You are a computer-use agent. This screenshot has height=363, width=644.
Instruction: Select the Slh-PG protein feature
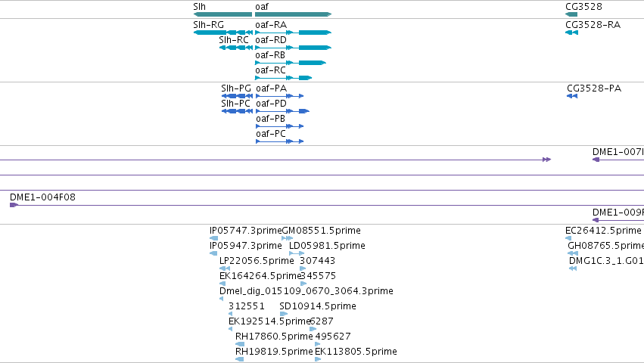click(238, 96)
